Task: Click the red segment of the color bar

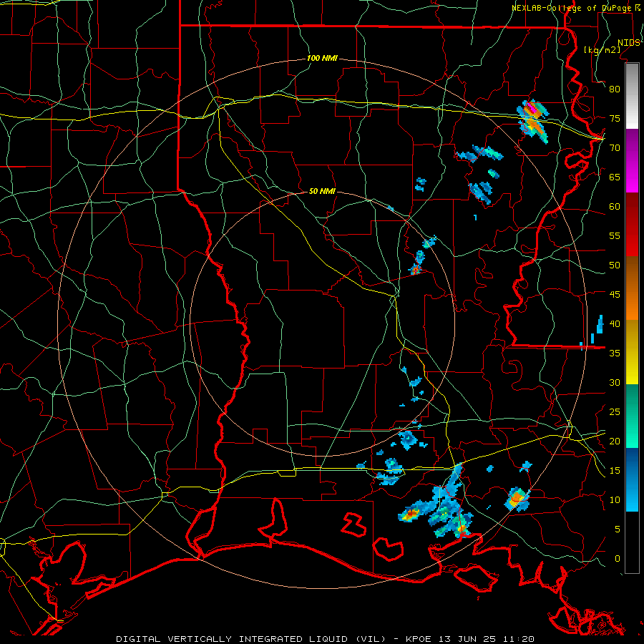Action: pos(632,225)
